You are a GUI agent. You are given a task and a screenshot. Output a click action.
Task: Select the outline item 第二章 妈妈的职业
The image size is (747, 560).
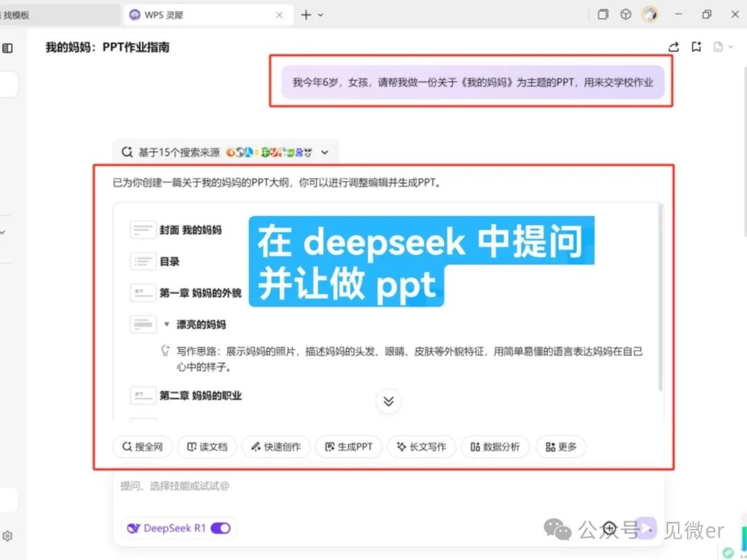[x=201, y=395]
